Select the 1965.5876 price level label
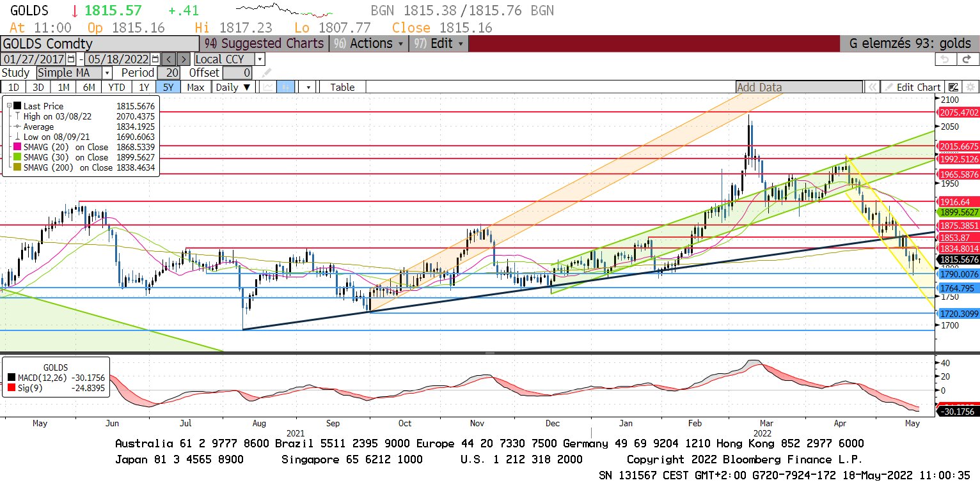Image resolution: width=980 pixels, height=494 pixels. click(959, 174)
